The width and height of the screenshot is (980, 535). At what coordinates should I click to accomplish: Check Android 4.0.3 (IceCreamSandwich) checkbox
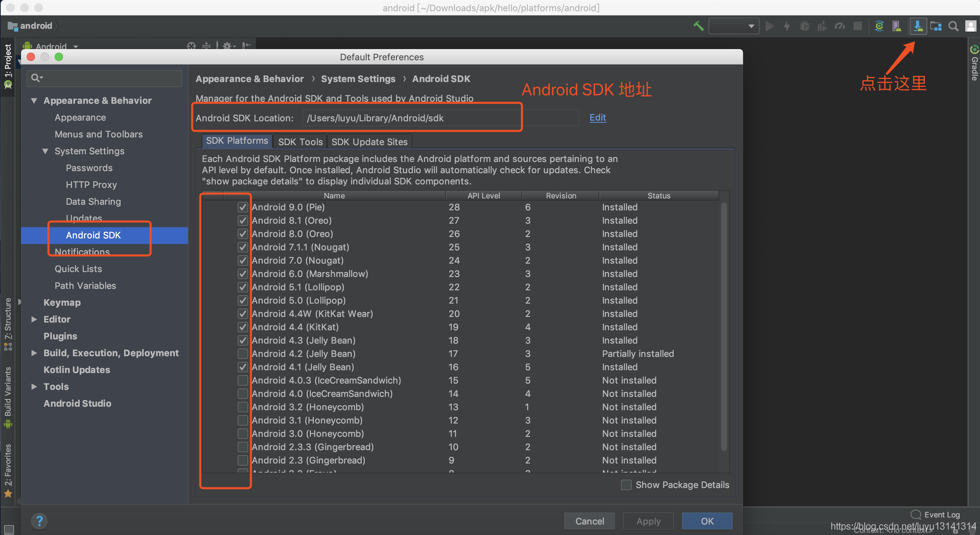(x=243, y=380)
